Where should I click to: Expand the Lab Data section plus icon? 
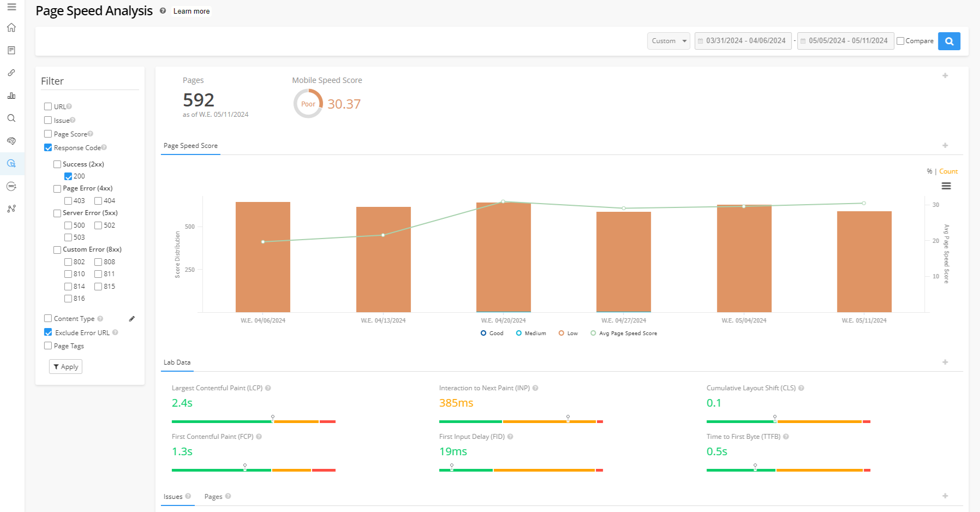click(x=945, y=362)
